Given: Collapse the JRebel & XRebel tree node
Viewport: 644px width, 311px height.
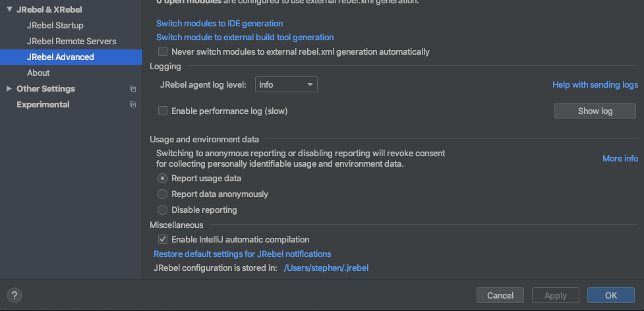Looking at the screenshot, I should tap(9, 10).
